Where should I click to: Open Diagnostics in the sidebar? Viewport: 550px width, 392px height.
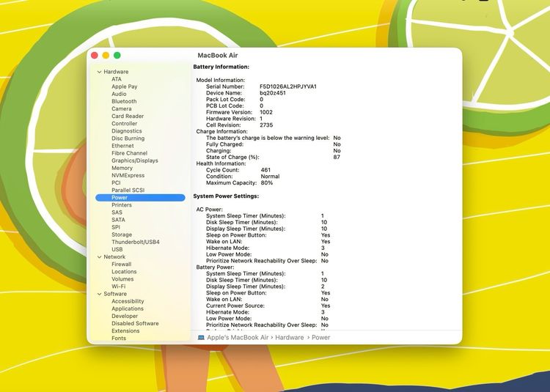pyautogui.click(x=127, y=131)
